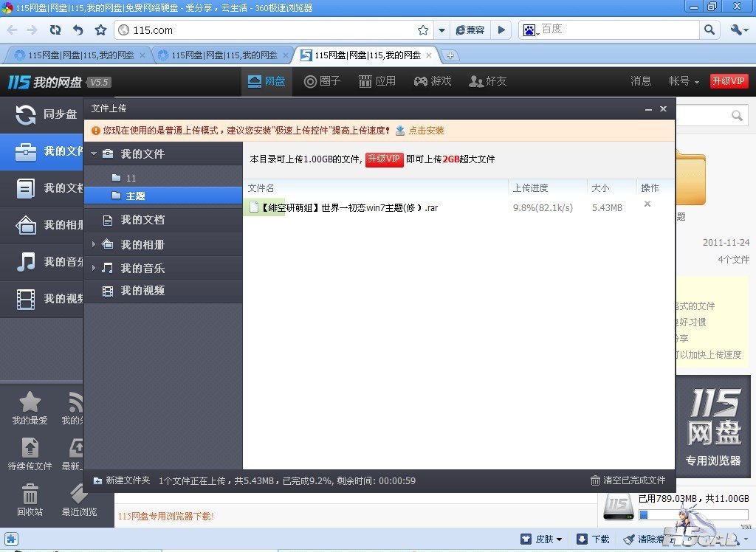Open 我的最爱 star shortcut
The image size is (756, 552).
click(30, 408)
